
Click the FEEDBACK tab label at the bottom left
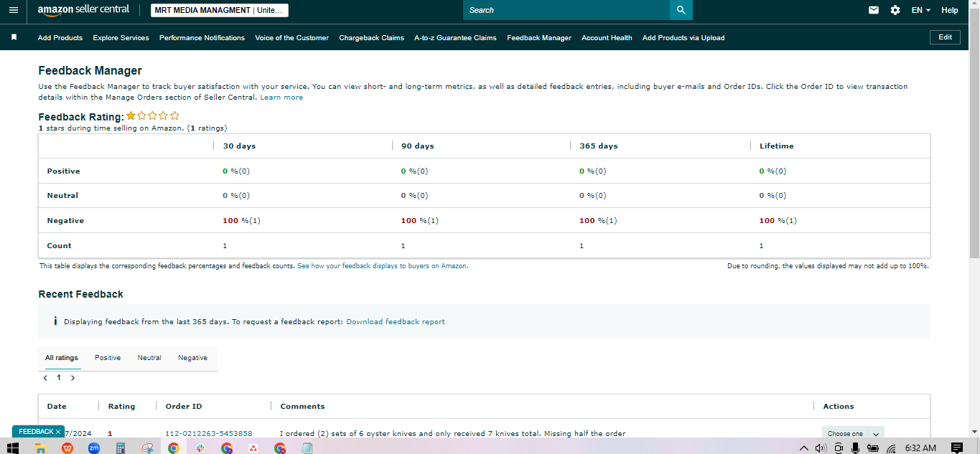coord(36,432)
